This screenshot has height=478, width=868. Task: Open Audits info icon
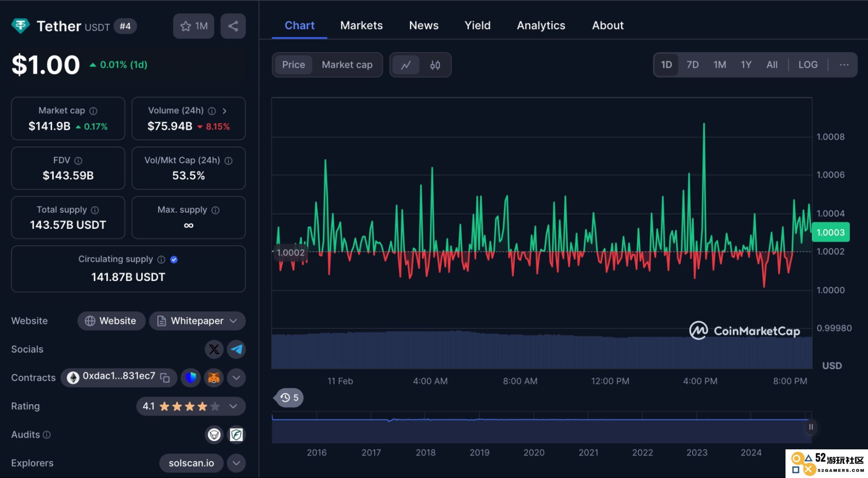click(x=47, y=435)
